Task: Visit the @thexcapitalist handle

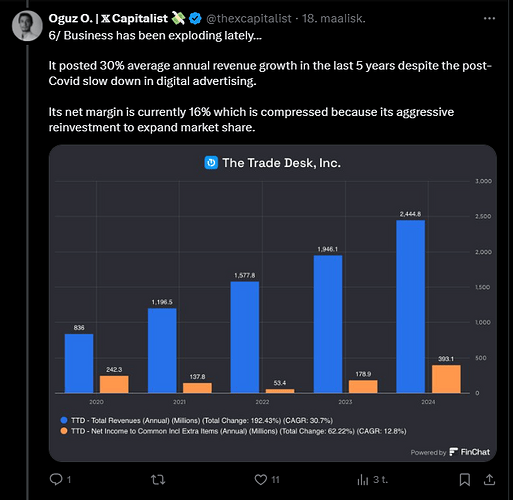Action: coord(249,18)
